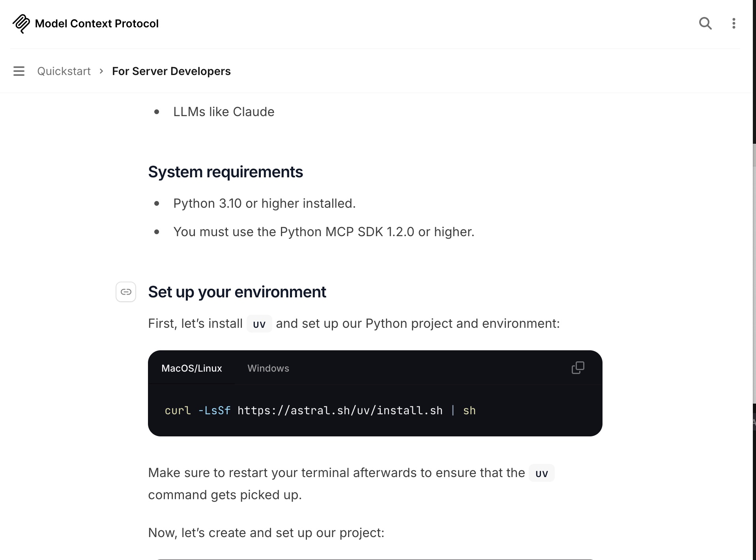The image size is (756, 560).
Task: Switch to the Windows code tab
Action: pyautogui.click(x=268, y=368)
